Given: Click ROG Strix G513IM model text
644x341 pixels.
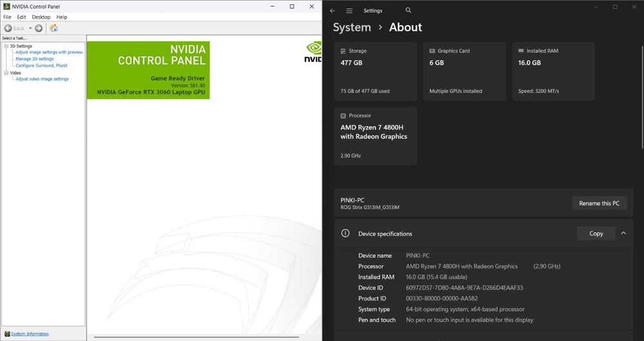Looking at the screenshot, I should (370, 207).
